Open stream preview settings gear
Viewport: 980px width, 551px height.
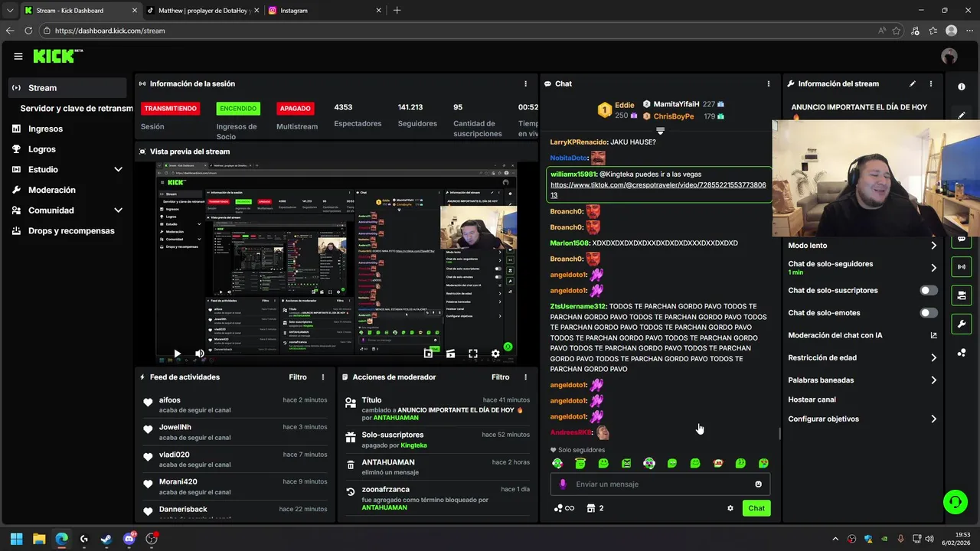click(495, 354)
